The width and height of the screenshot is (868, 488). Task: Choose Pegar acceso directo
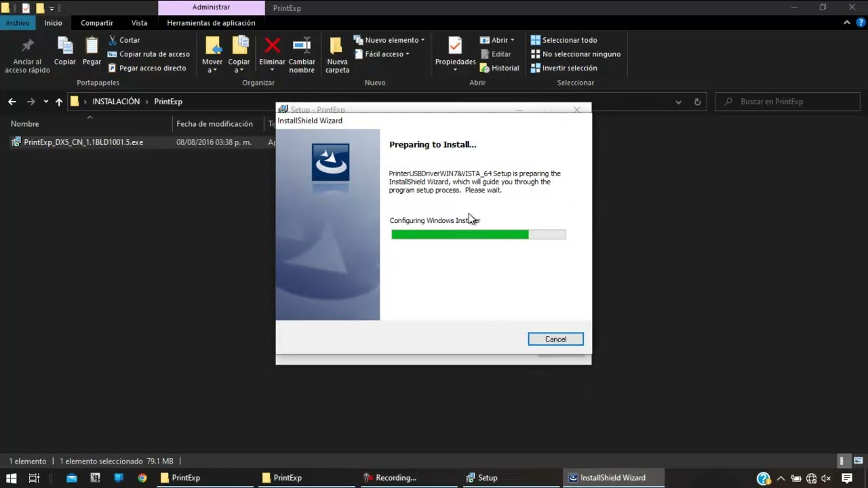click(x=146, y=68)
